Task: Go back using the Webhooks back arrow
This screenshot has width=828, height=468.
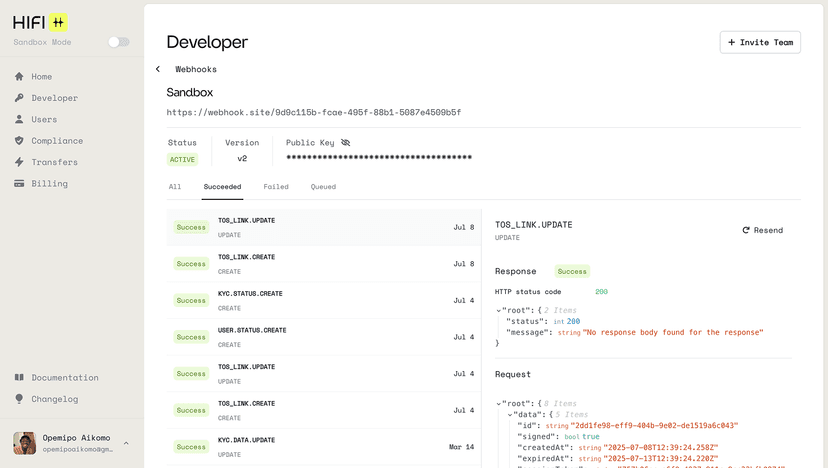Action: (157, 69)
